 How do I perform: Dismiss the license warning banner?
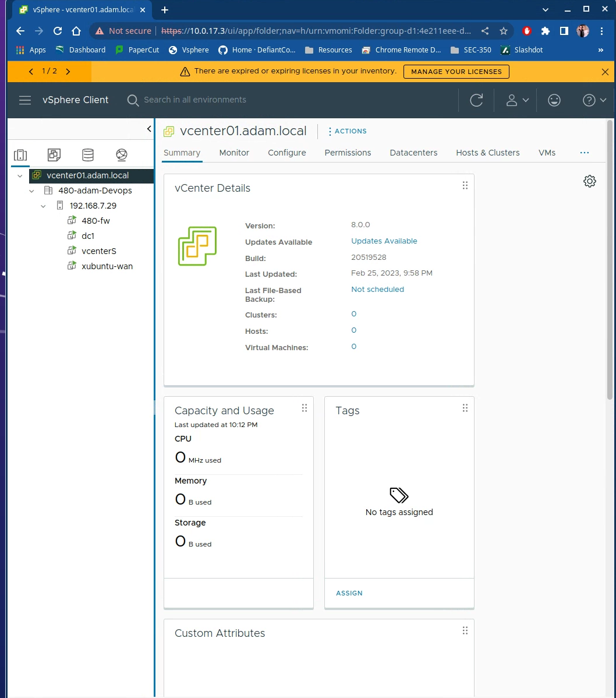point(605,72)
